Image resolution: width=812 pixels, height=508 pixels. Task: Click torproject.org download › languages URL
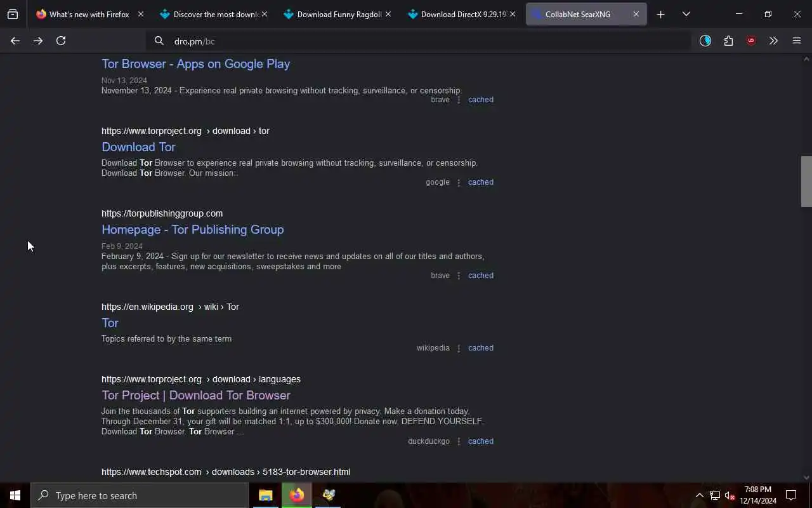201,379
